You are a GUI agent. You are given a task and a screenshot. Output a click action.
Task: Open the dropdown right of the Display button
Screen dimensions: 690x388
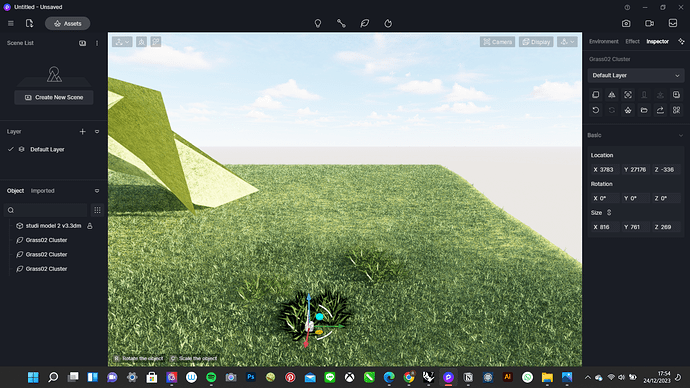tap(567, 42)
